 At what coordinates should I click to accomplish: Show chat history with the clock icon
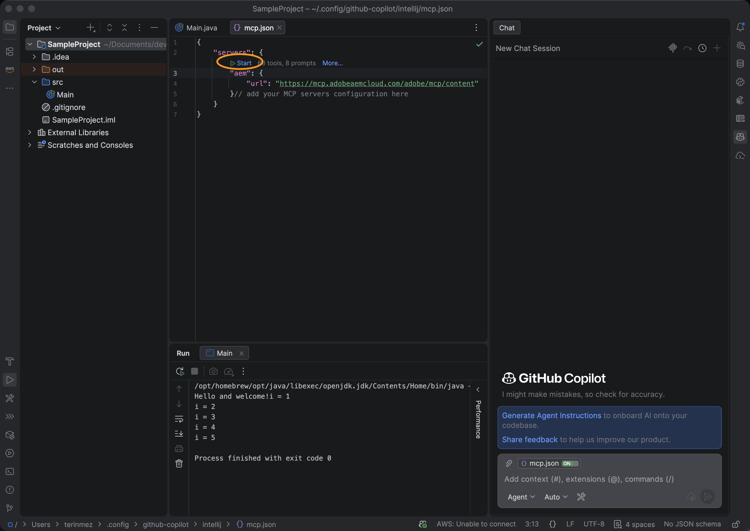coord(702,48)
